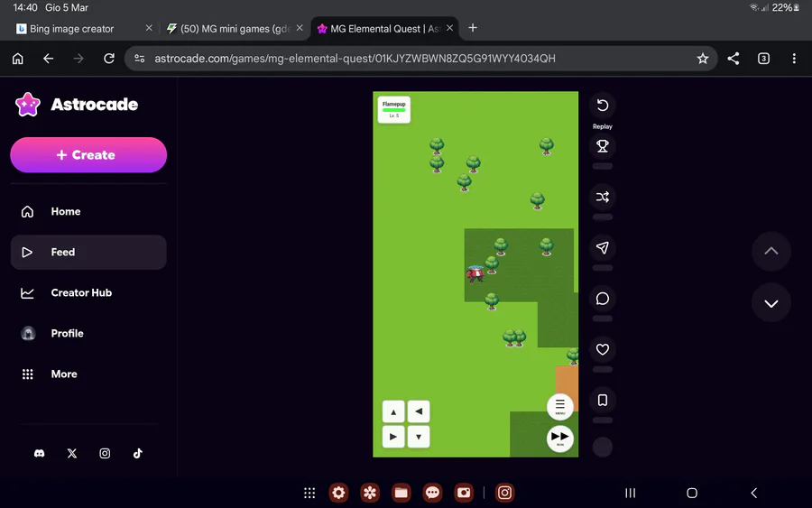This screenshot has width=812, height=508.
Task: Open the Settings gear app in taskbar
Action: click(x=338, y=493)
